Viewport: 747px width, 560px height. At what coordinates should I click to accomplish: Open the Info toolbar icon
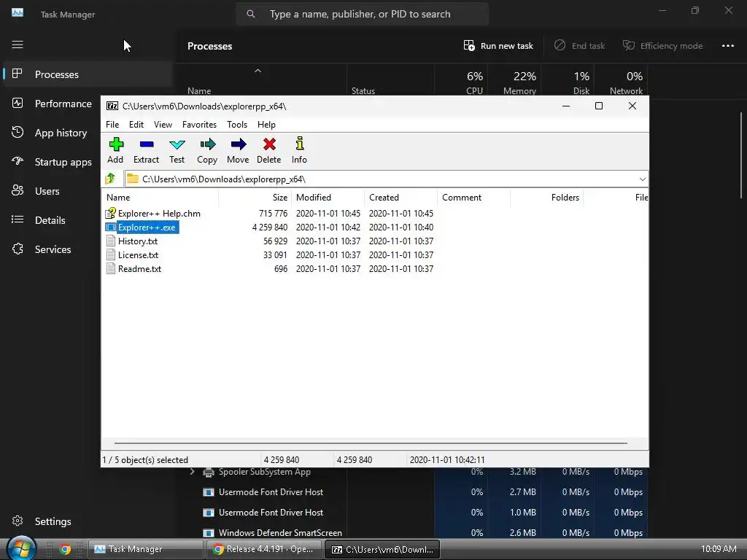point(299,150)
